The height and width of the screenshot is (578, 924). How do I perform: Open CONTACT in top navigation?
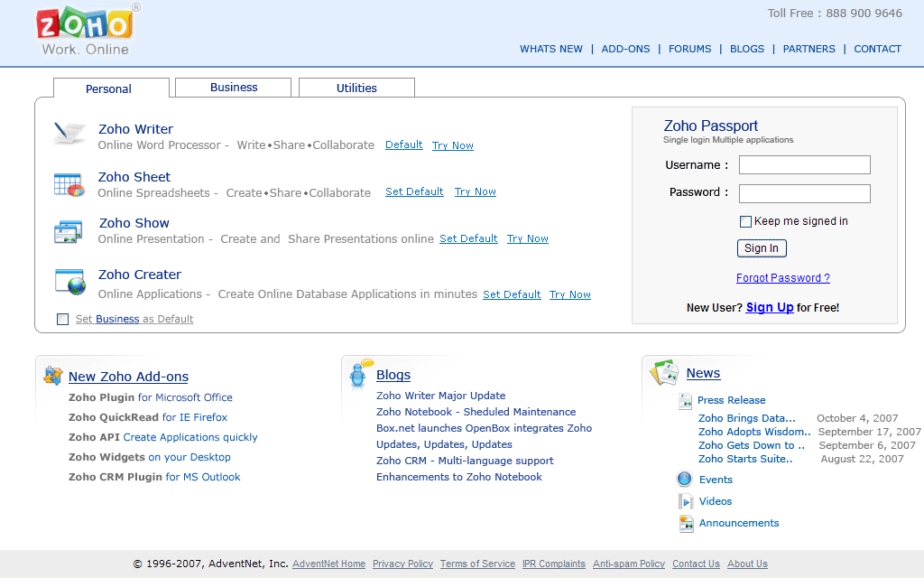(877, 49)
